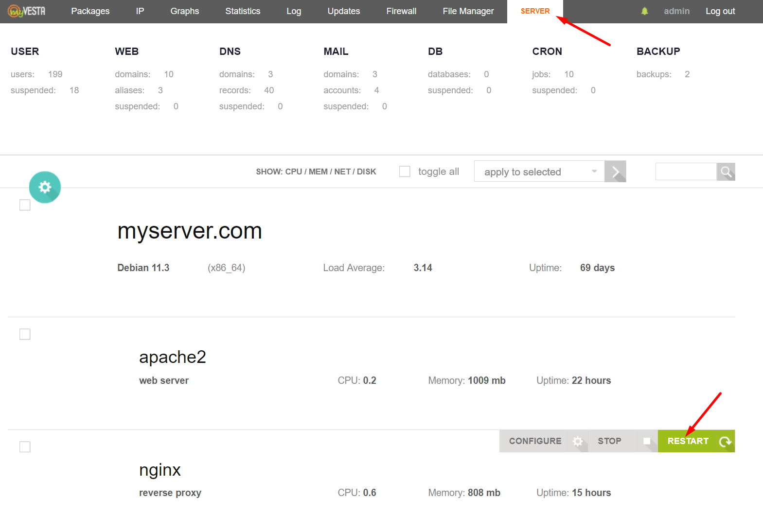
Task: Open the WEB section
Action: pos(127,51)
